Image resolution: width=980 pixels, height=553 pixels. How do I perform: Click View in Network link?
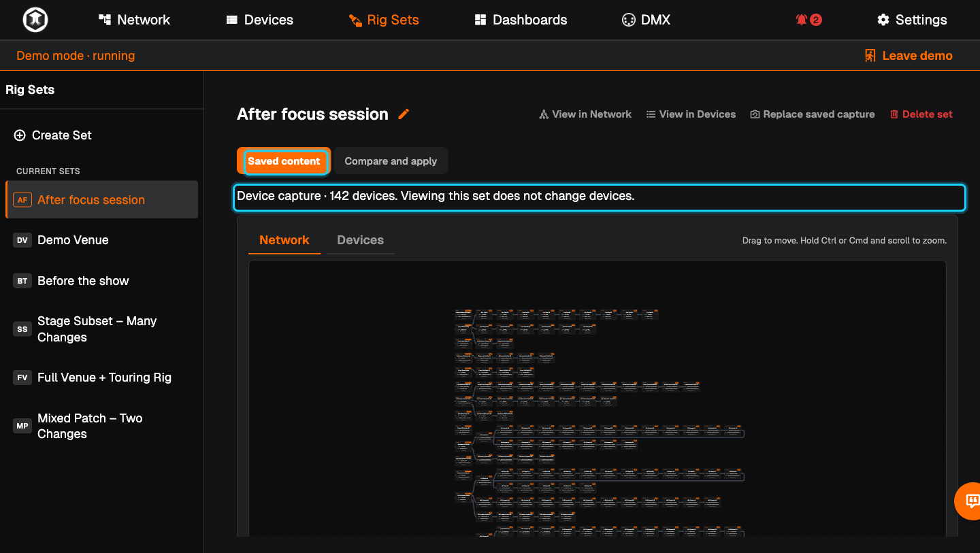tap(585, 114)
